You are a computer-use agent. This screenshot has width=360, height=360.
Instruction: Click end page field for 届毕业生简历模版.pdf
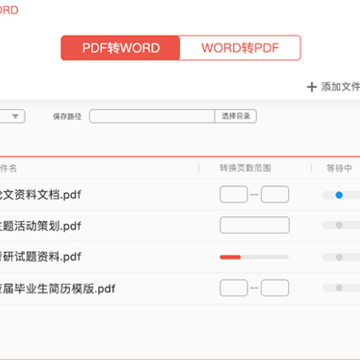275,288
